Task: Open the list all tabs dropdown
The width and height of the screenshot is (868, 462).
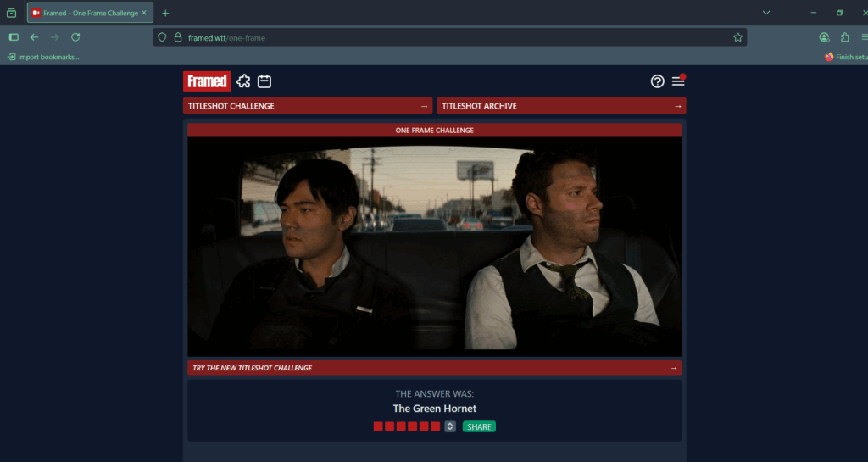Action: click(x=766, y=13)
